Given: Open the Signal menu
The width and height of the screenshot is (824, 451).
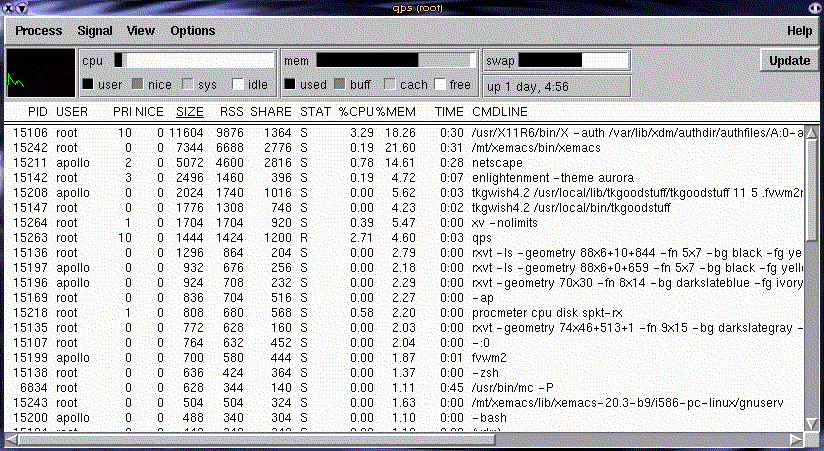Looking at the screenshot, I should [95, 31].
